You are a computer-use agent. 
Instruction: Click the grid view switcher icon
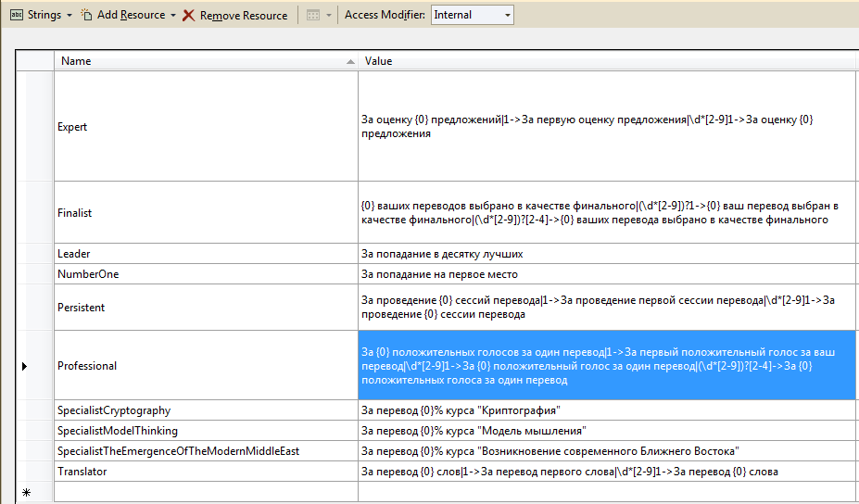click(312, 15)
